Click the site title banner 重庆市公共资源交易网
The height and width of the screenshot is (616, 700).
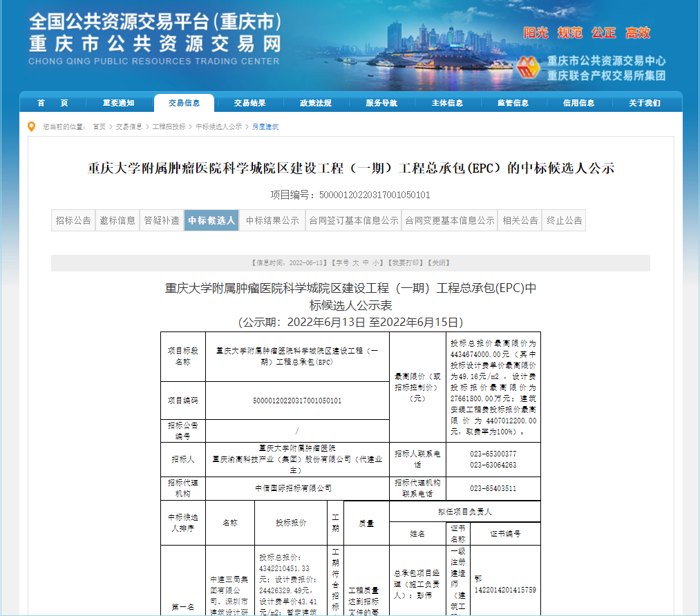coord(155,44)
